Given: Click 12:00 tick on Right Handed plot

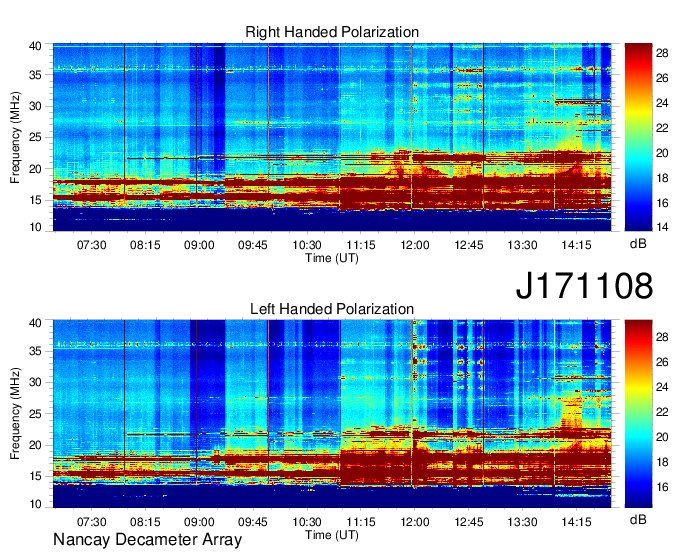Looking at the screenshot, I should click(415, 245).
